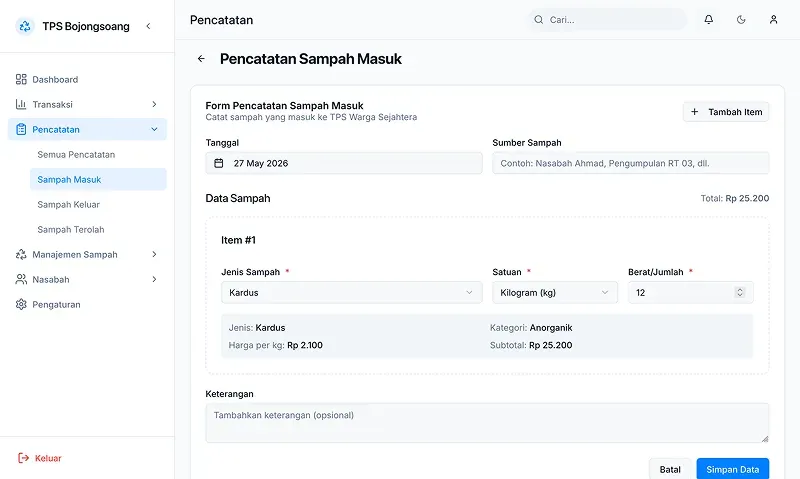Open the Satuan Kilogram dropdown

[x=555, y=292]
